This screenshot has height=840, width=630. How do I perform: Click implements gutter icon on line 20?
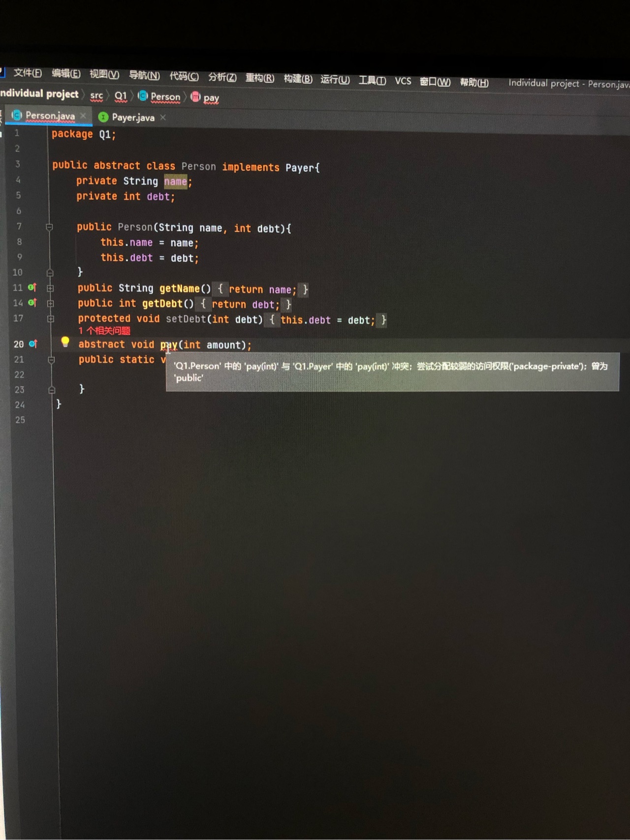tap(33, 344)
